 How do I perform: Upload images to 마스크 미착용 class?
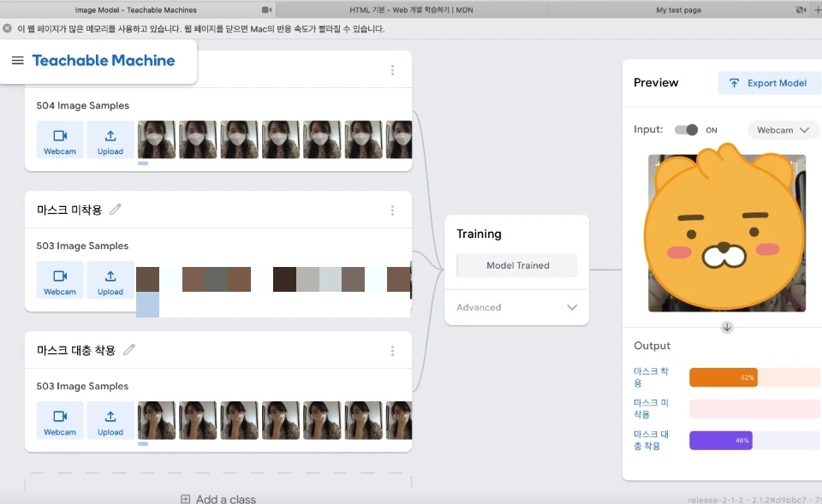click(110, 281)
